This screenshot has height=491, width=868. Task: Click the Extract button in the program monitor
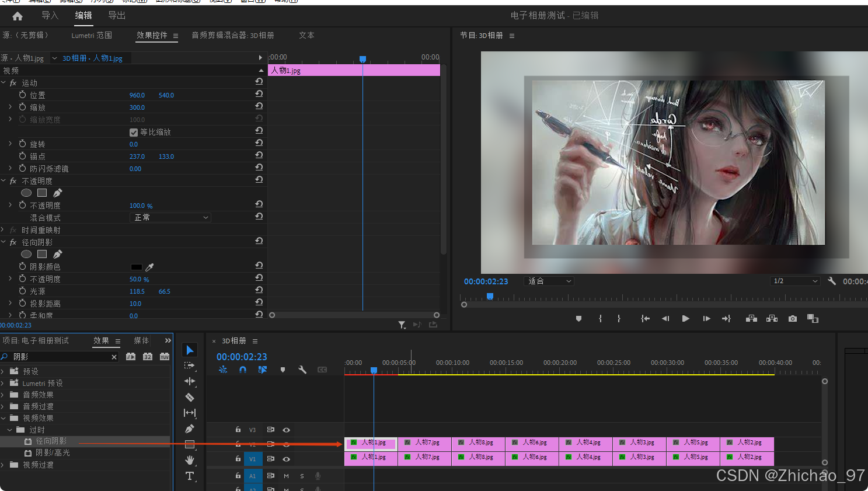(x=772, y=319)
